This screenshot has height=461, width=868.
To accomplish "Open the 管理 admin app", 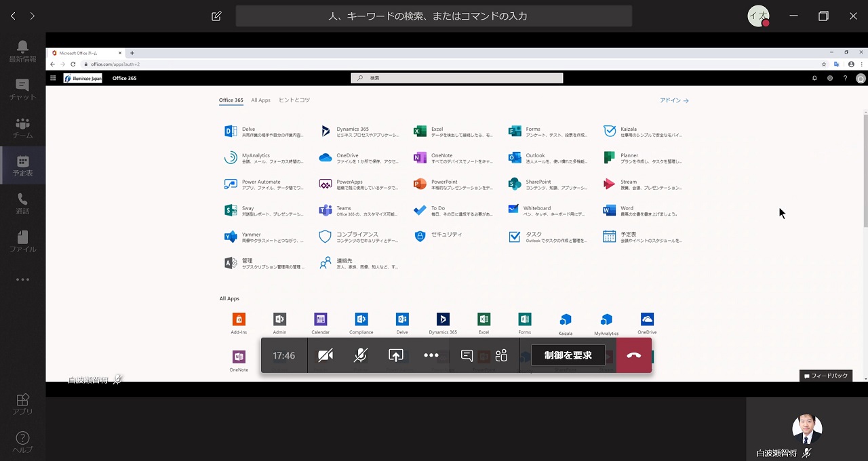I will tap(263, 264).
